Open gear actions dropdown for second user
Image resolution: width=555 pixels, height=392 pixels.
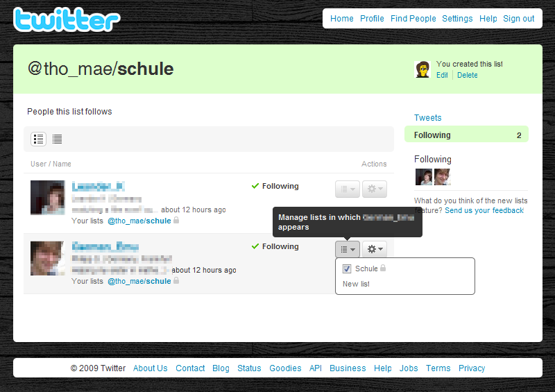coord(375,249)
